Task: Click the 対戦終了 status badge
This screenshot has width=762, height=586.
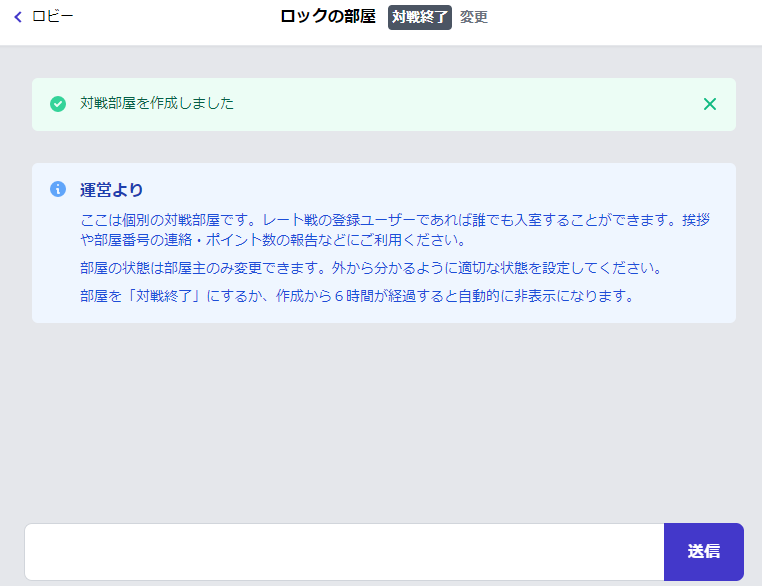Action: 419,17
